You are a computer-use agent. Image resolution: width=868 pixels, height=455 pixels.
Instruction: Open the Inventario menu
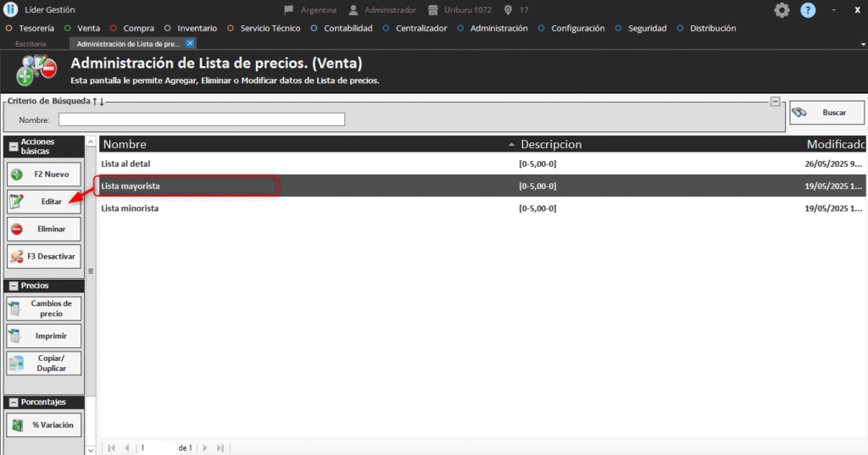pos(191,28)
